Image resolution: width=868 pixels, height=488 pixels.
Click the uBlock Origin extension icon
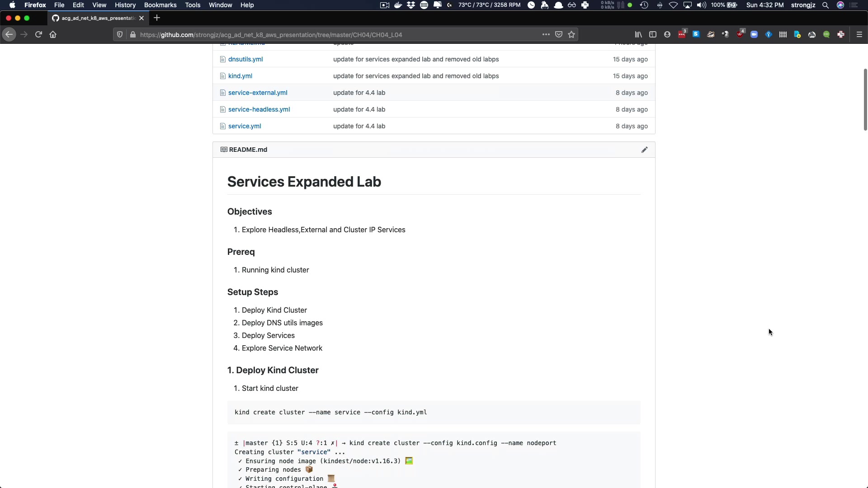tap(740, 35)
